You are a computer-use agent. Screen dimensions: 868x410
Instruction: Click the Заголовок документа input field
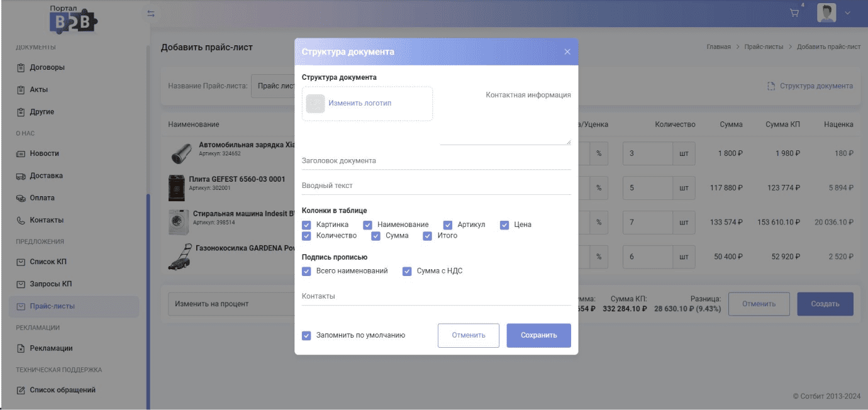click(x=437, y=161)
